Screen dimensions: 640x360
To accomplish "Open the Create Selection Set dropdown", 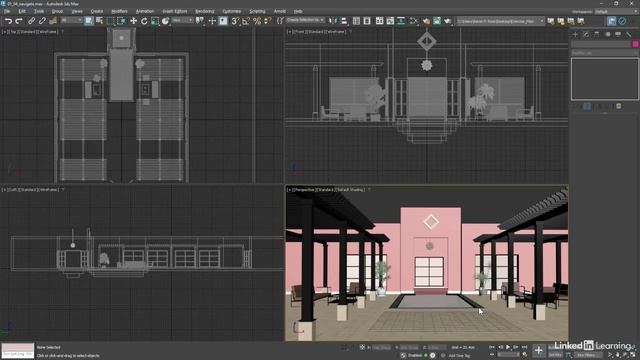I will (305, 20).
